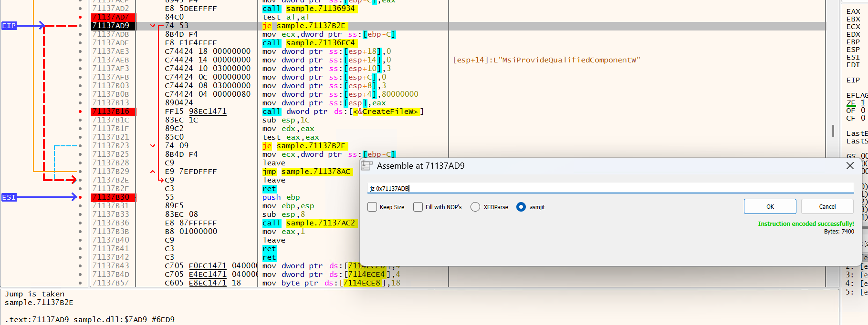Enable the Keep Size checkbox

tap(372, 207)
